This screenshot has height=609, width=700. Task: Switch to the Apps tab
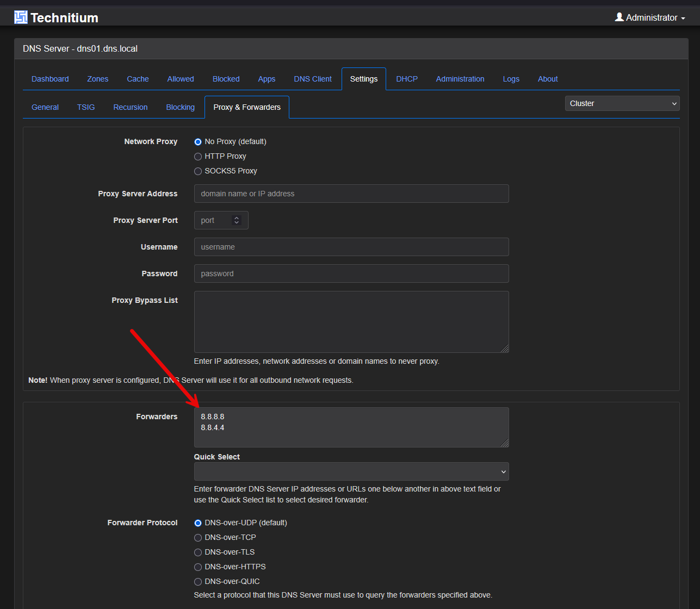267,79
